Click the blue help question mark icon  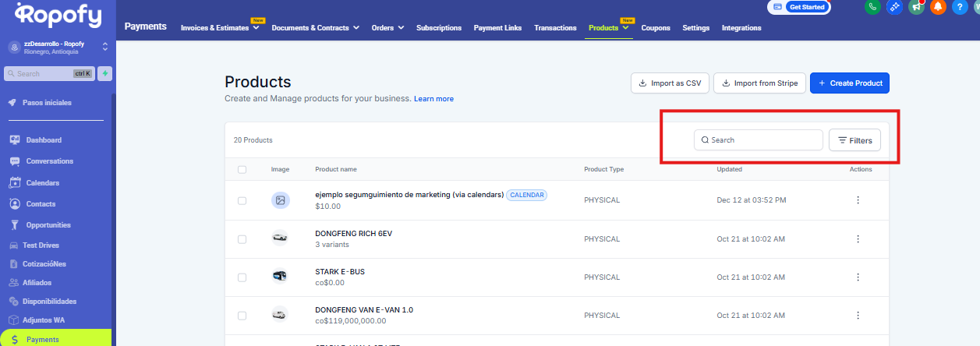(960, 7)
